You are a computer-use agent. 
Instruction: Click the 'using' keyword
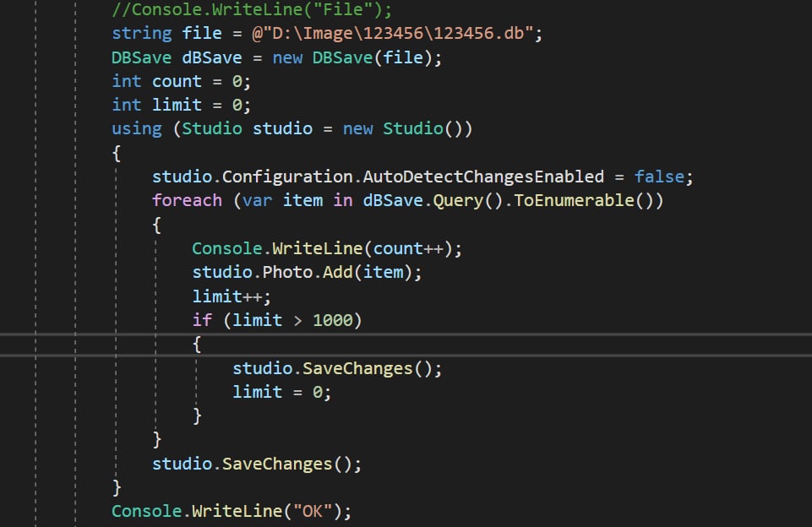click(x=137, y=129)
